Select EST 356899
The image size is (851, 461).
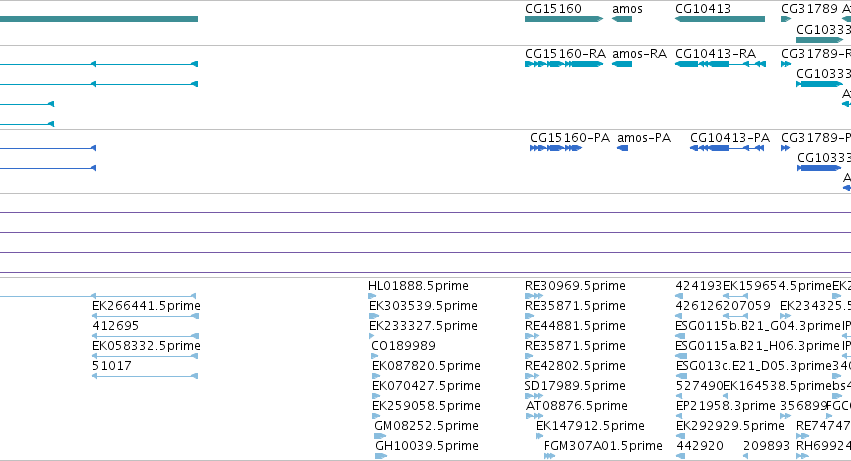[x=803, y=406]
